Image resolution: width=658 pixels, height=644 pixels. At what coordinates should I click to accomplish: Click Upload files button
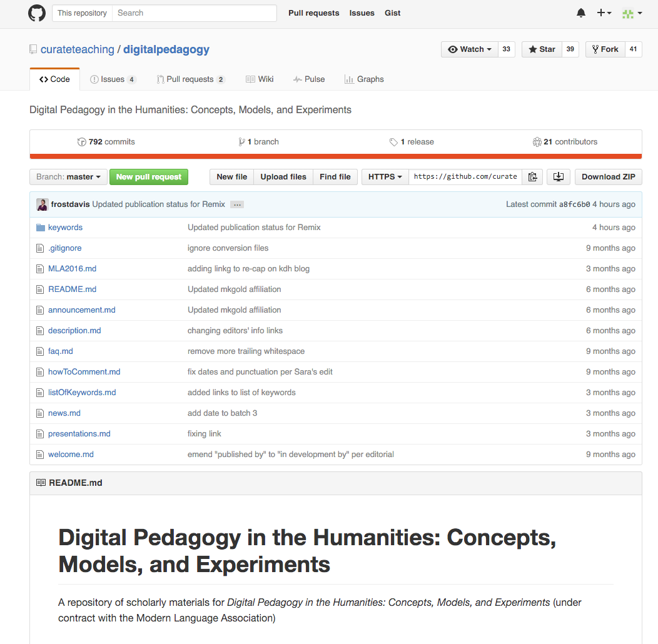(x=283, y=177)
